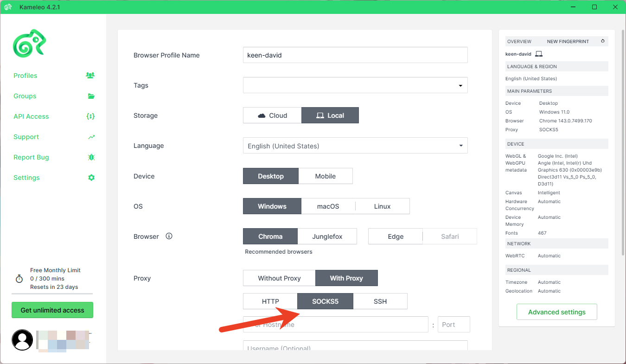Click the Report Bug beetle icon
This screenshot has width=626, height=364.
[x=91, y=157]
